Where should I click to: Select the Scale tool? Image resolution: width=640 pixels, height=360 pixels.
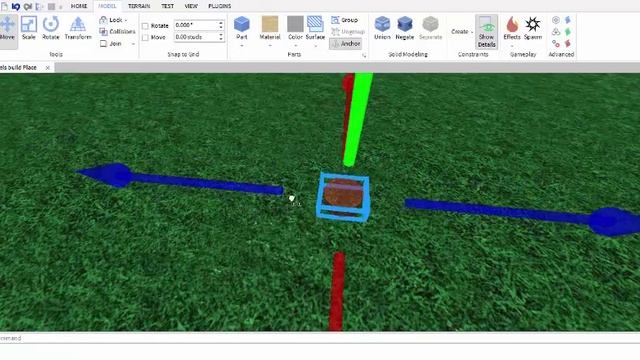(29, 29)
